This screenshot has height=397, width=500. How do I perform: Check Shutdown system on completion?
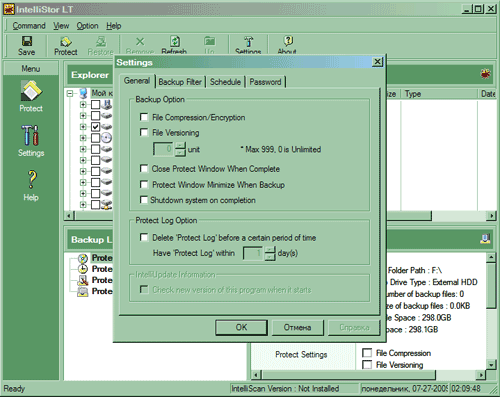[144, 200]
